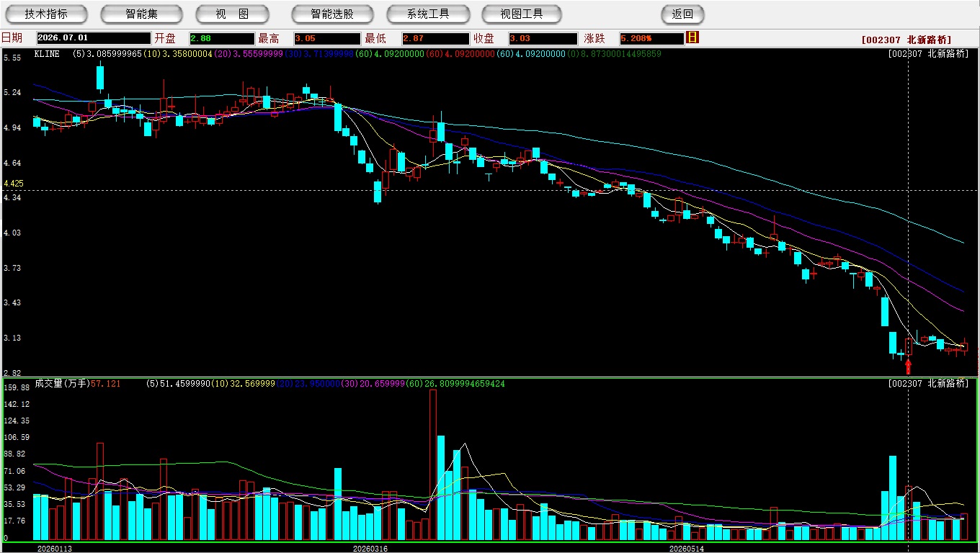Image resolution: width=980 pixels, height=553 pixels.
Task: Click the 返回 button
Action: pyautogui.click(x=682, y=14)
